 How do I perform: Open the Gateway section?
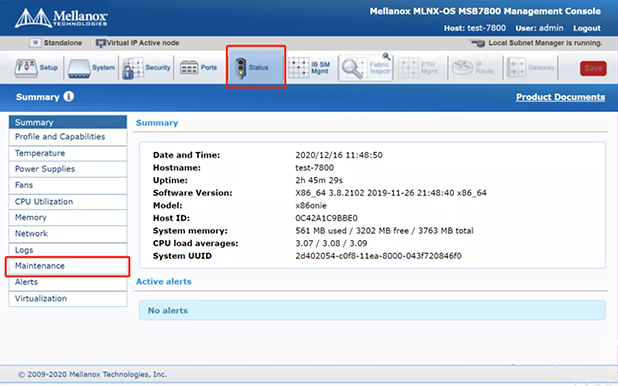[531, 68]
